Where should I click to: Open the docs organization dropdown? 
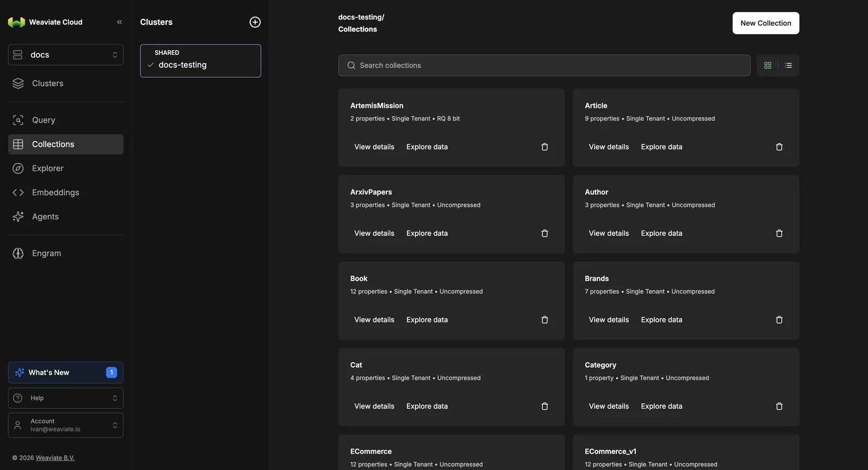(x=66, y=55)
